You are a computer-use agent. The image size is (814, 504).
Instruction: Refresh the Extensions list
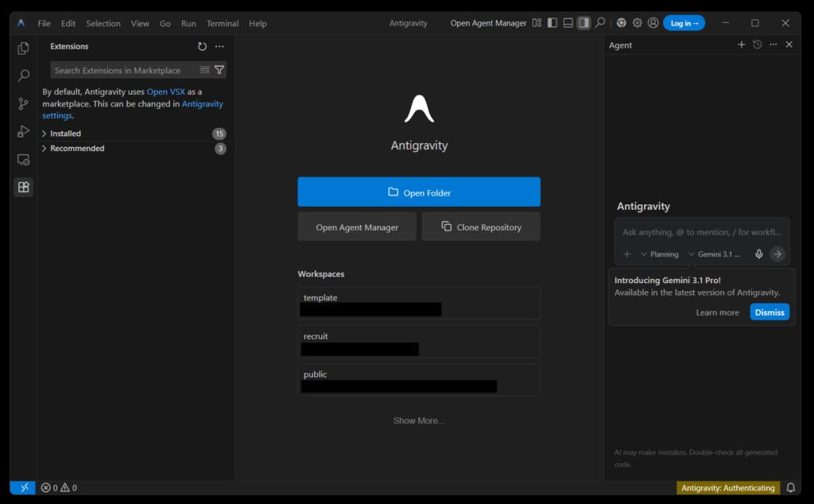point(202,46)
